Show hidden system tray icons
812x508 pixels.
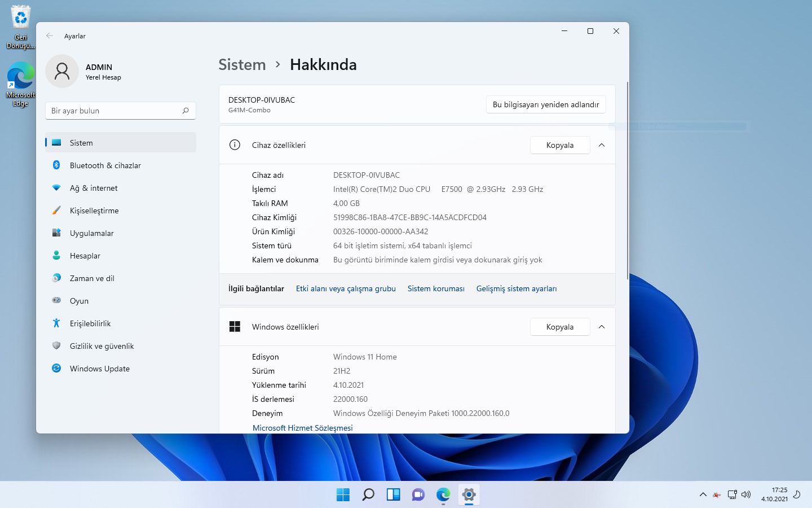(703, 494)
